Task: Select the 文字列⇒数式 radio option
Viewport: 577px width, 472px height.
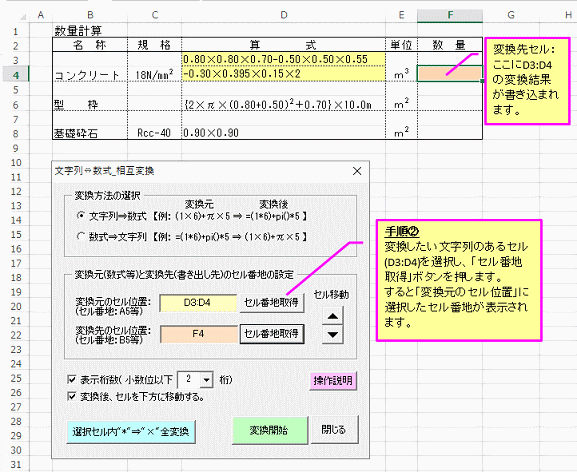Action: pyautogui.click(x=81, y=216)
